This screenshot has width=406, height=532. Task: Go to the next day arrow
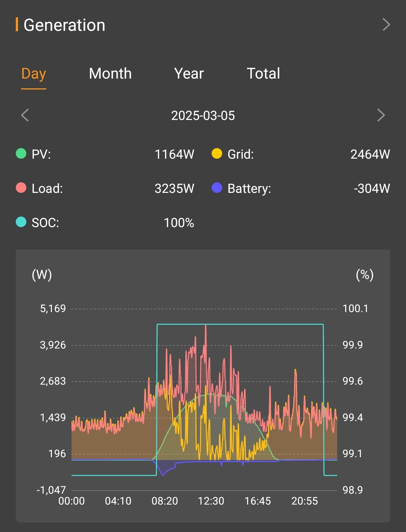click(381, 115)
